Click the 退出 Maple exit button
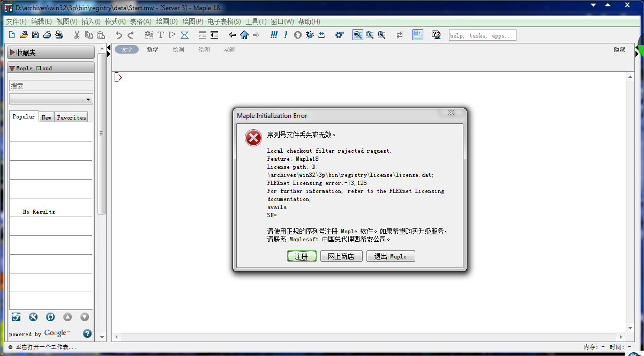644x356 pixels. click(x=391, y=256)
